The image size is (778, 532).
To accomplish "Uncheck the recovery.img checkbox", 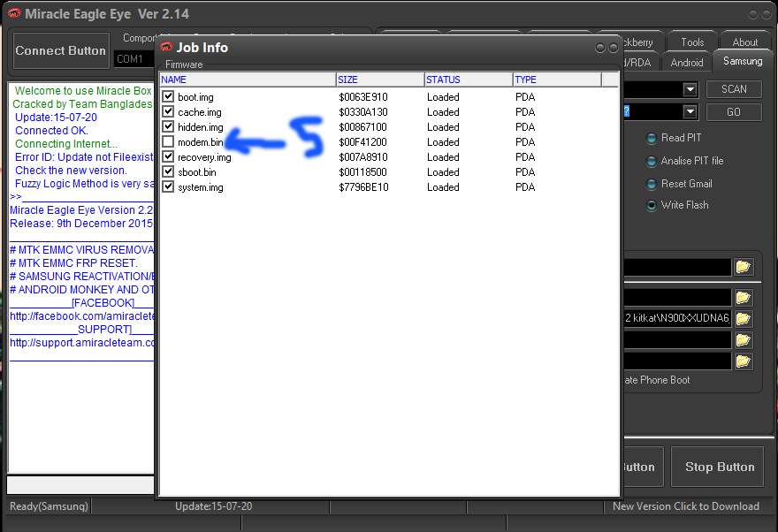I will click(x=168, y=156).
